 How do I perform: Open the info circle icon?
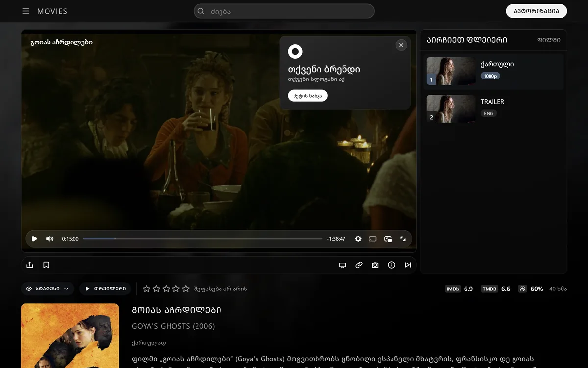392,265
